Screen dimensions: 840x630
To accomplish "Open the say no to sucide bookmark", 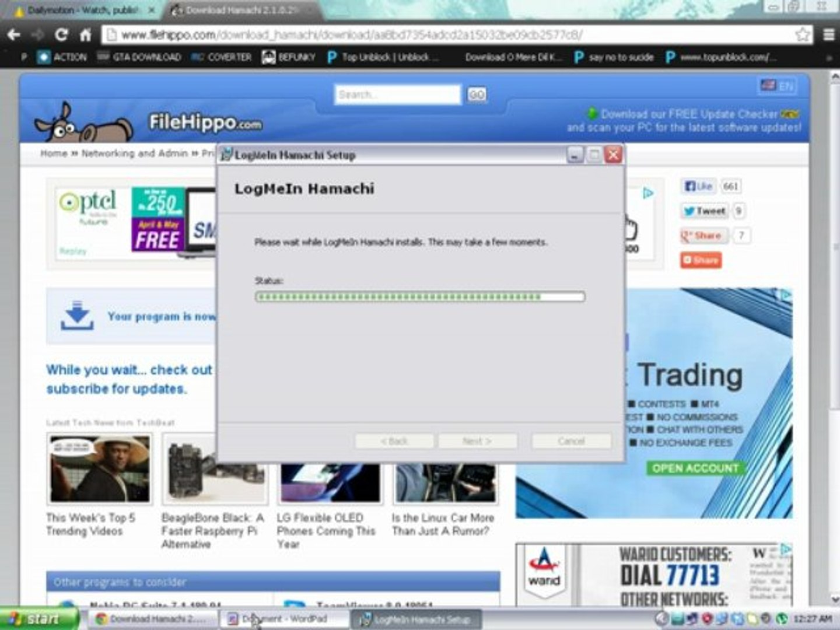I will [614, 57].
